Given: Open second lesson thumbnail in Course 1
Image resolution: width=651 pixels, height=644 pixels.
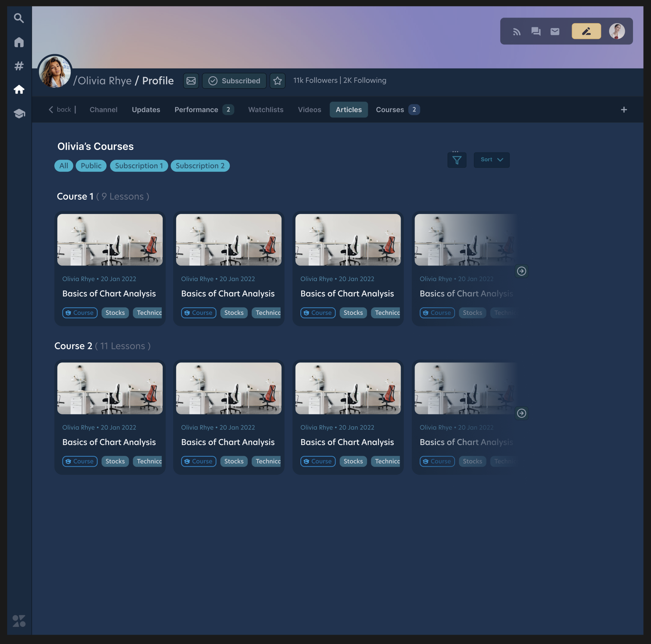Looking at the screenshot, I should [229, 240].
